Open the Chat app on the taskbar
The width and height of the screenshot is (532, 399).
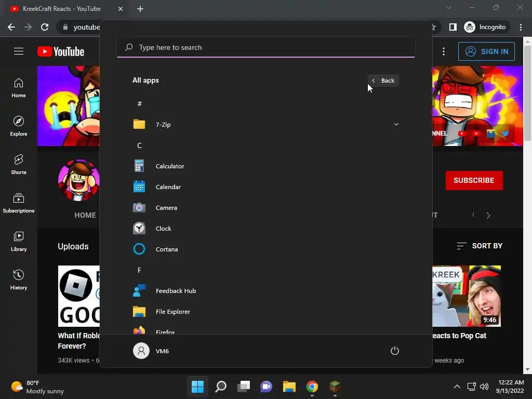[267, 387]
